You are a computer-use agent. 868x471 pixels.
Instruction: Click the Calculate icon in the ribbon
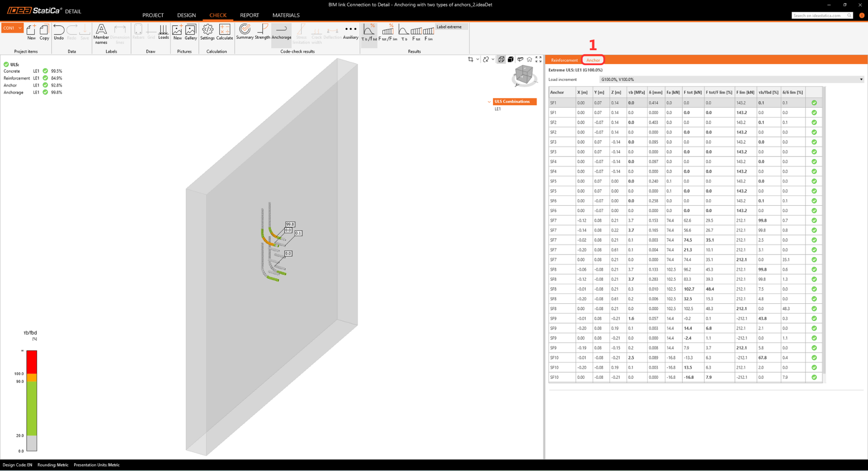coord(224,32)
